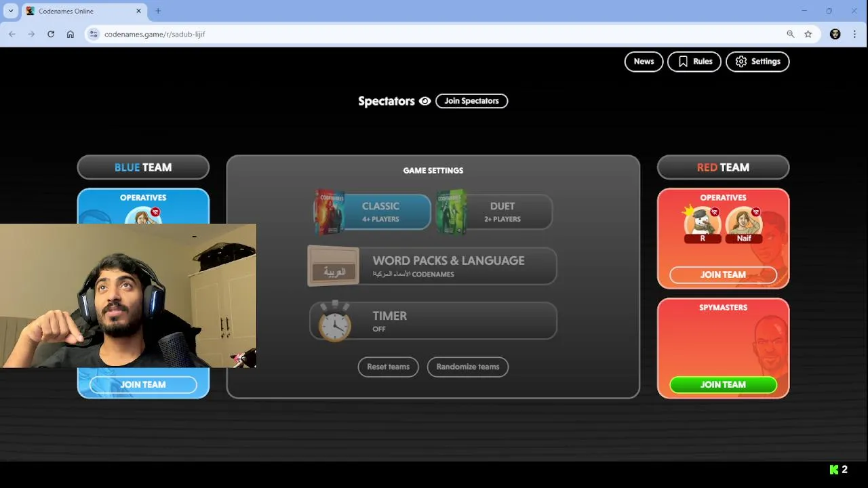Select the Duet 2+ players mode
868x488 pixels.
[494, 212]
